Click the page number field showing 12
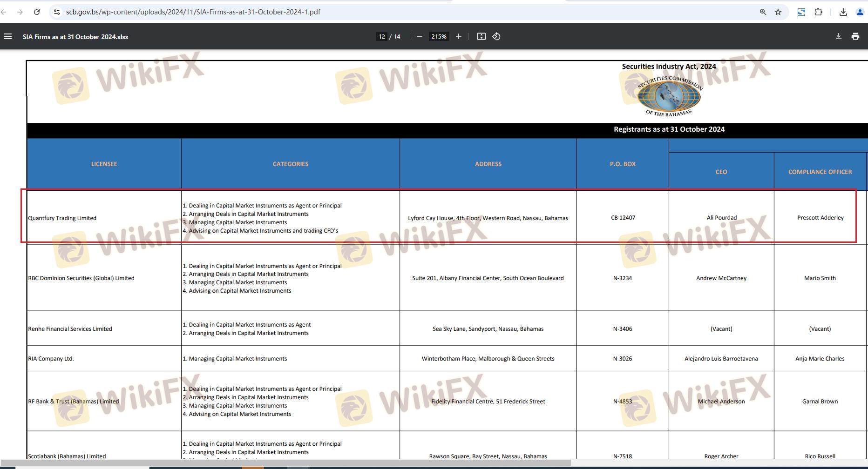 (x=382, y=36)
